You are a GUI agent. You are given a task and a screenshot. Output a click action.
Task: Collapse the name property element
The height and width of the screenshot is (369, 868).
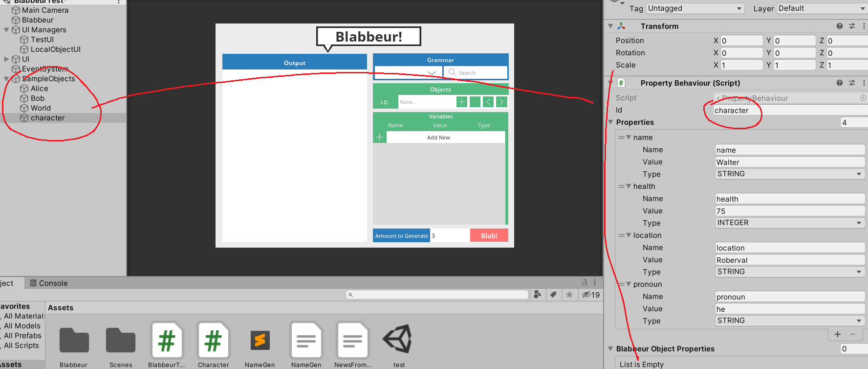pos(629,138)
